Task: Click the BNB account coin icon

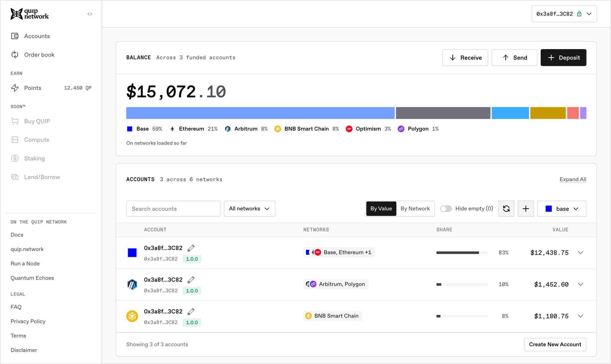Action: tap(132, 316)
